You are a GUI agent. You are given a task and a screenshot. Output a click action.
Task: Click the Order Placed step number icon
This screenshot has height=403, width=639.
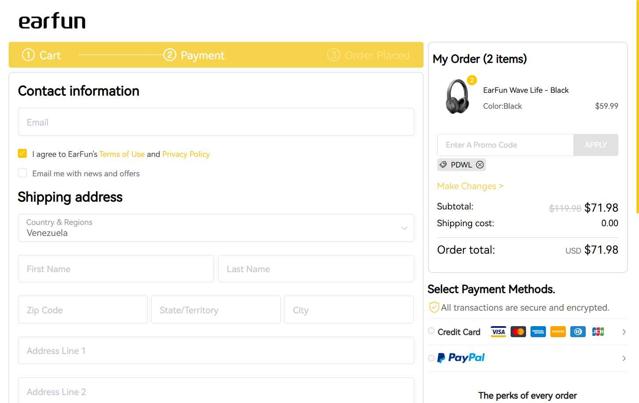pyautogui.click(x=333, y=55)
